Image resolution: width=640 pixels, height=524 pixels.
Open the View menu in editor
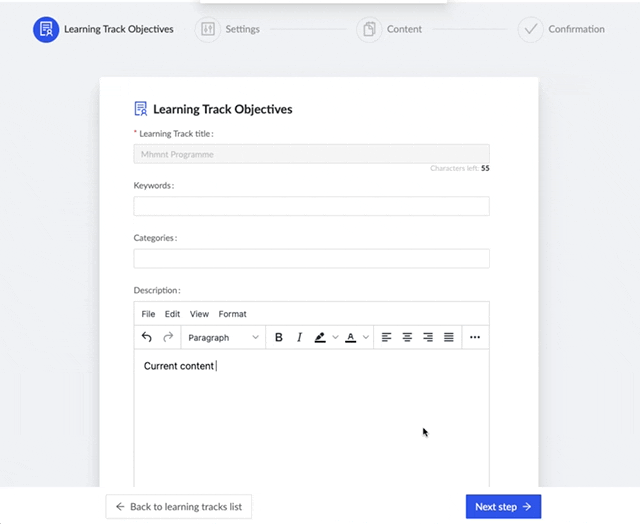pos(199,314)
